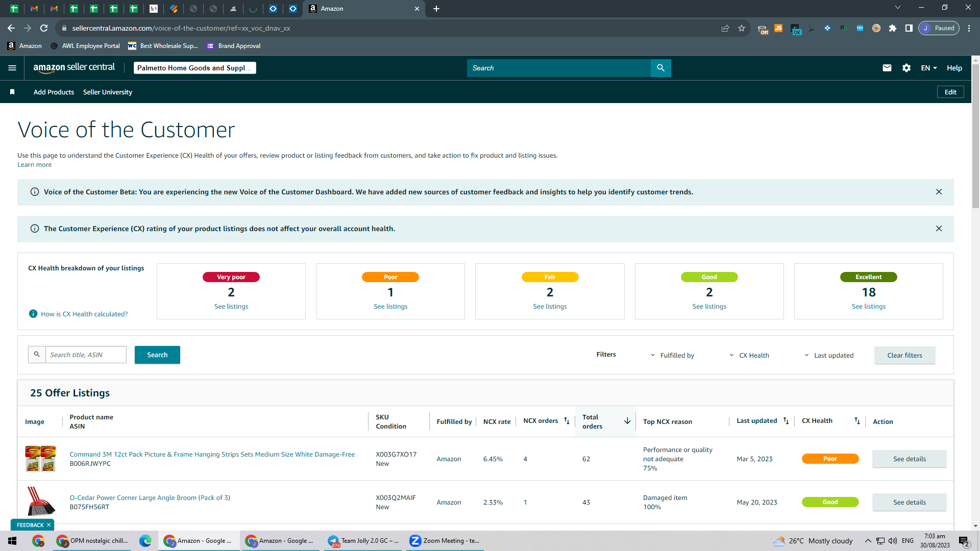Click Clear filters button

tap(904, 355)
